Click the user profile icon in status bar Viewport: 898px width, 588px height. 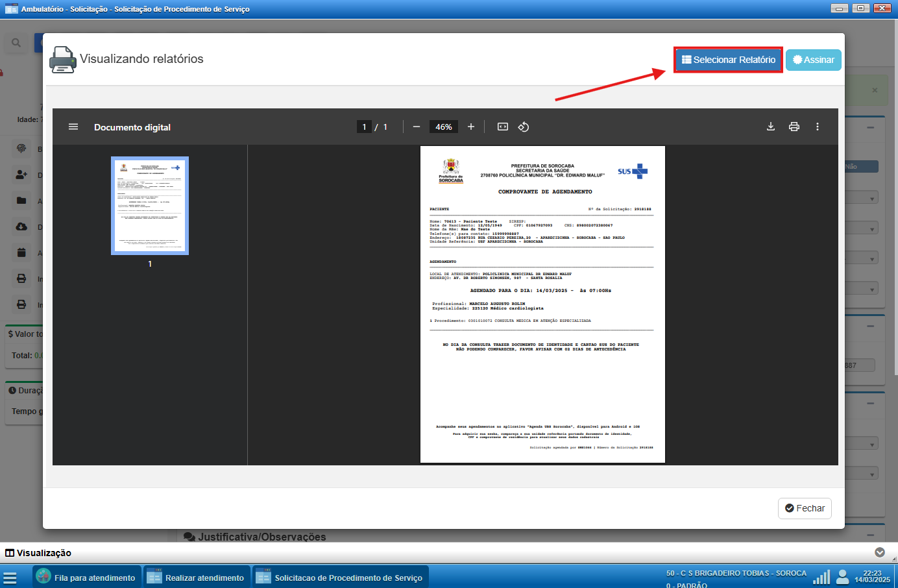pos(843,576)
